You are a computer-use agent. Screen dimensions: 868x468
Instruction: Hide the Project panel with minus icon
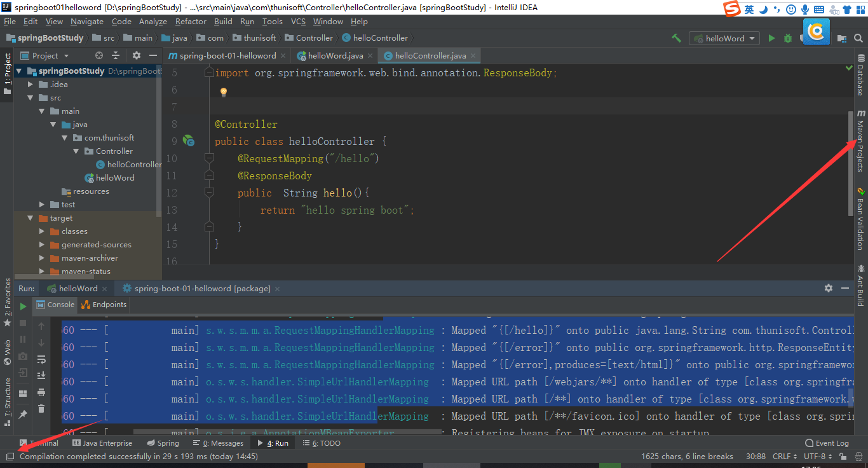coord(152,56)
